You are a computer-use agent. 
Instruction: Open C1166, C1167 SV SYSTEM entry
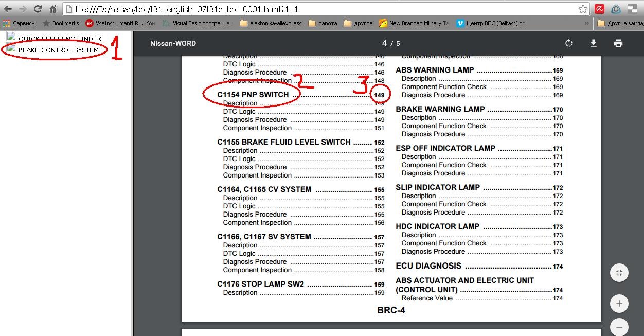264,237
